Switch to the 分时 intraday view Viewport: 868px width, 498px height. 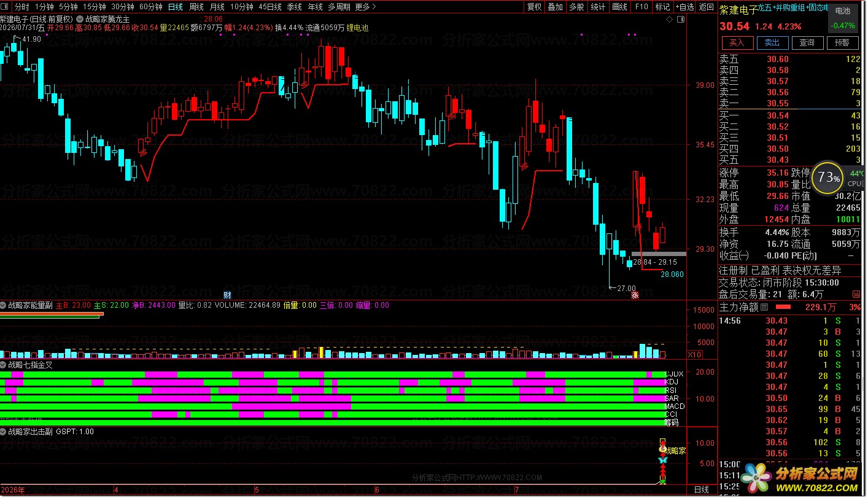click(21, 7)
